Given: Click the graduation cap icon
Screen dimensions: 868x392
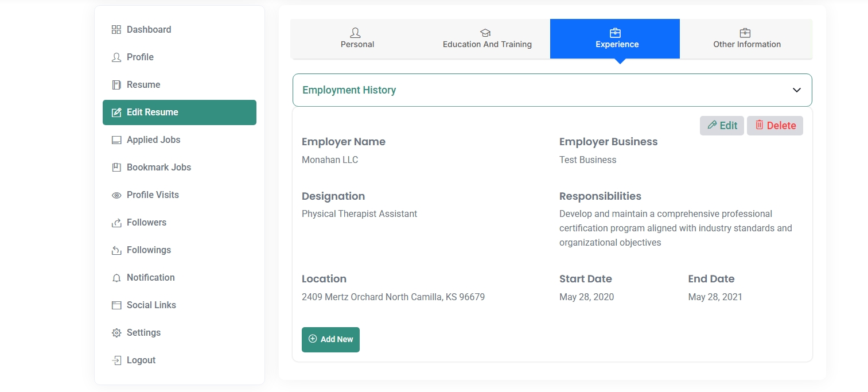Looking at the screenshot, I should point(485,33).
